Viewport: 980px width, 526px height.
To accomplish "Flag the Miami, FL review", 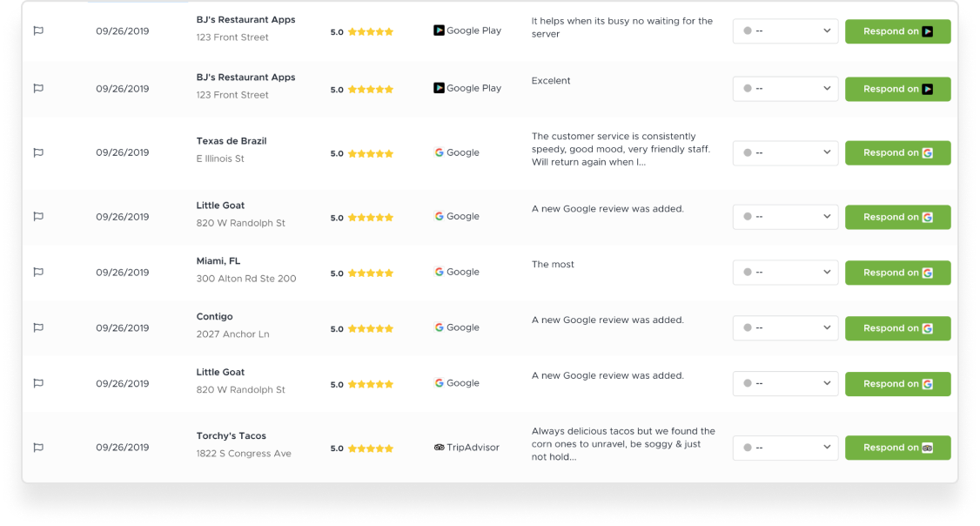I will pyautogui.click(x=38, y=272).
